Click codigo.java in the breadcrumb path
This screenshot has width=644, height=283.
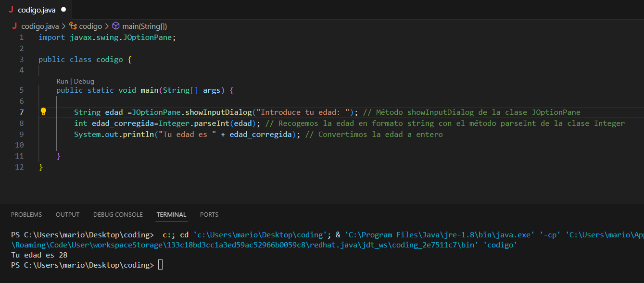[x=40, y=26]
